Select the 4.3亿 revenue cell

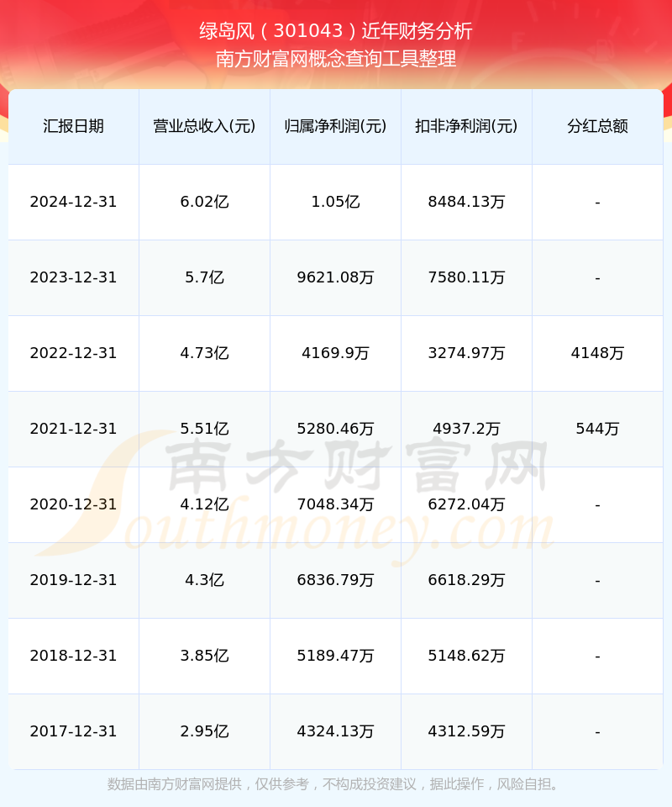pos(205,580)
